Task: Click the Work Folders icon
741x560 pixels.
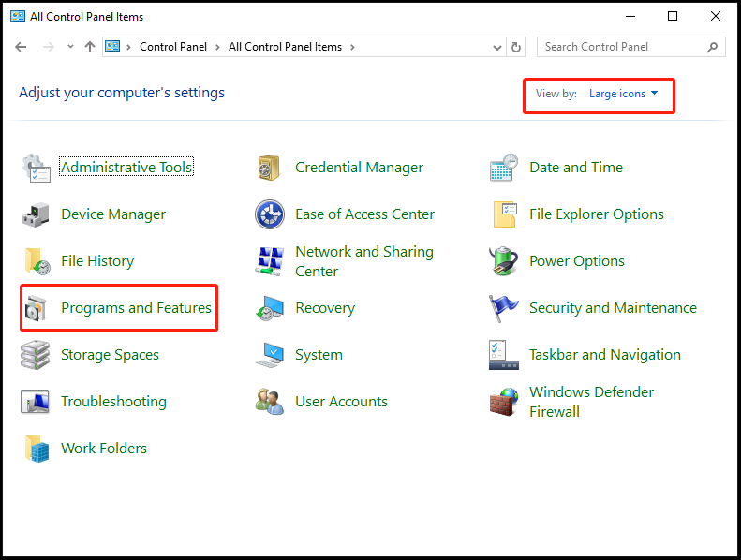Action: coord(37,449)
